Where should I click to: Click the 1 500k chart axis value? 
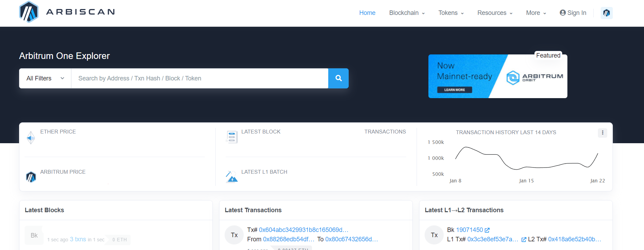click(x=436, y=142)
